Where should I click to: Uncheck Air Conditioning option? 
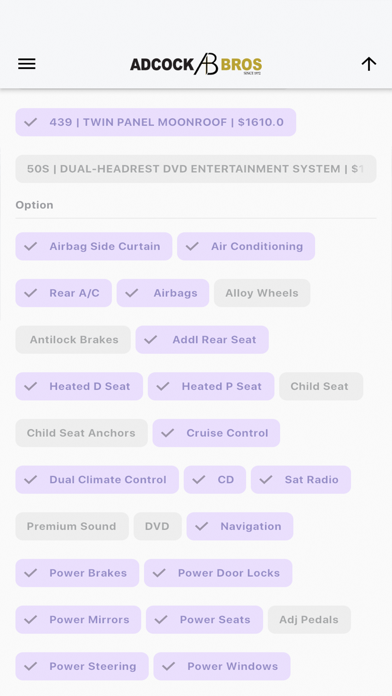tap(246, 246)
